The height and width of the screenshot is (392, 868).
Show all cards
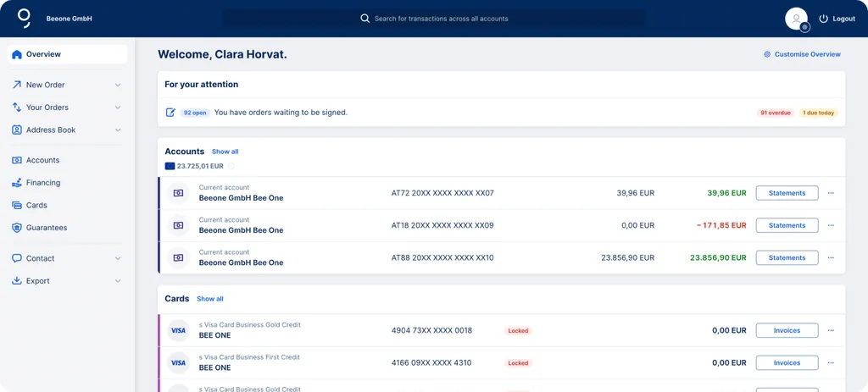point(210,299)
